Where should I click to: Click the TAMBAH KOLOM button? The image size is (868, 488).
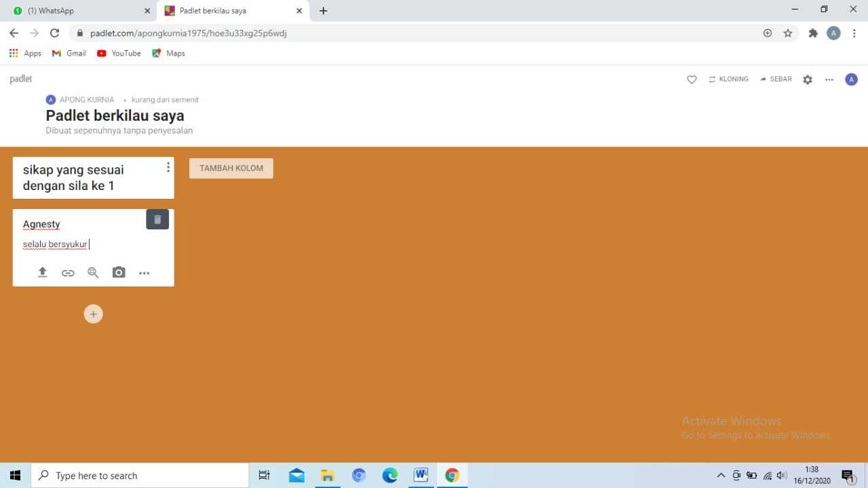tap(231, 168)
